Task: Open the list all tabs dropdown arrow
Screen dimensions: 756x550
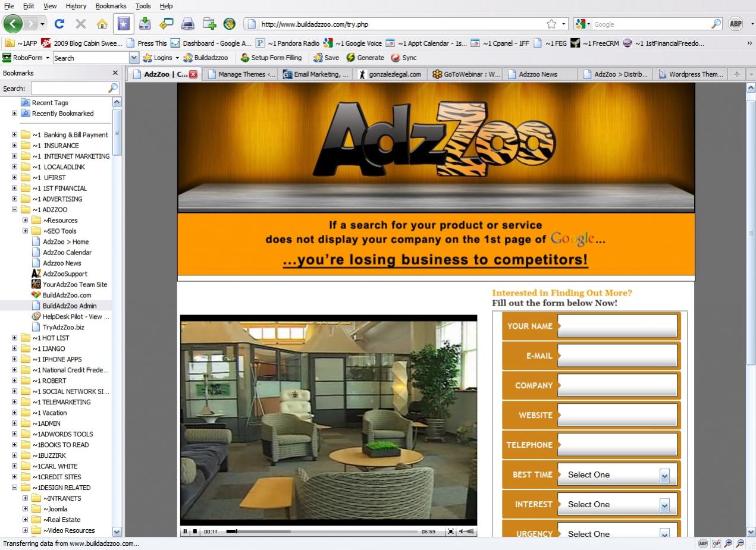Action: click(751, 74)
